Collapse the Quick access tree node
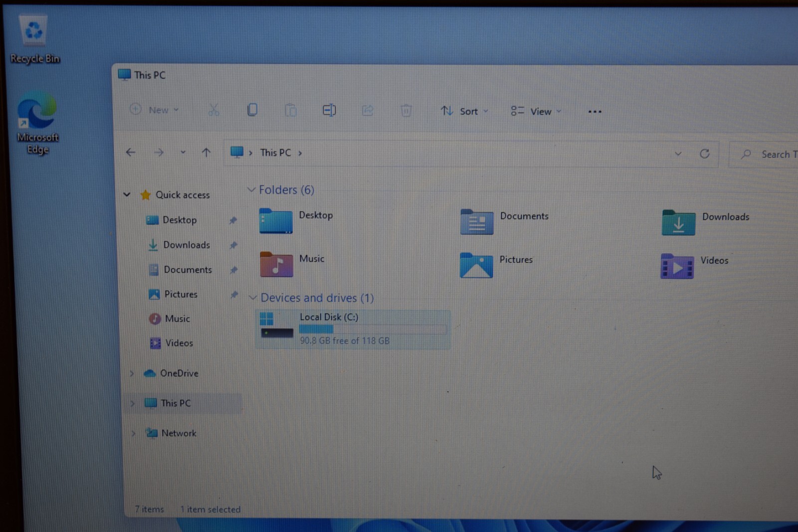This screenshot has height=532, width=798. (x=127, y=194)
